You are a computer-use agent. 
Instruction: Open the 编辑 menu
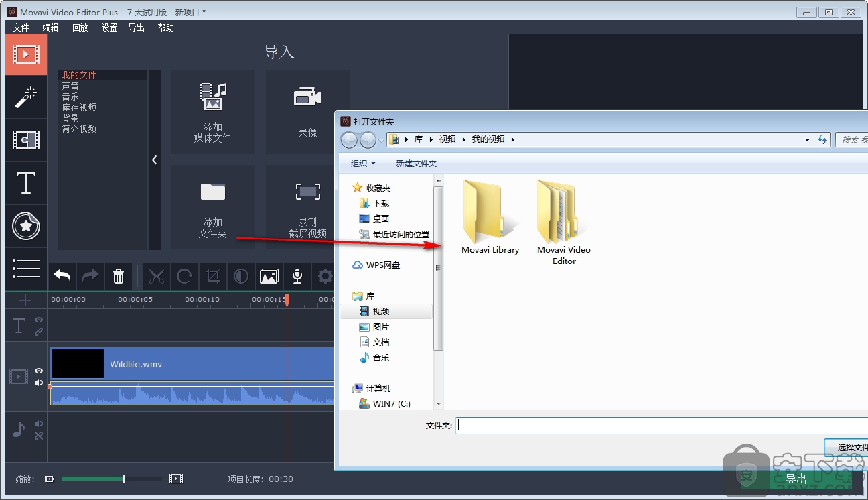pos(51,27)
